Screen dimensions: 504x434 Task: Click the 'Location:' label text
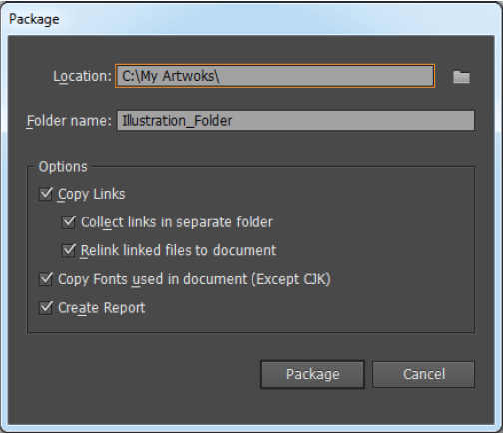(82, 76)
